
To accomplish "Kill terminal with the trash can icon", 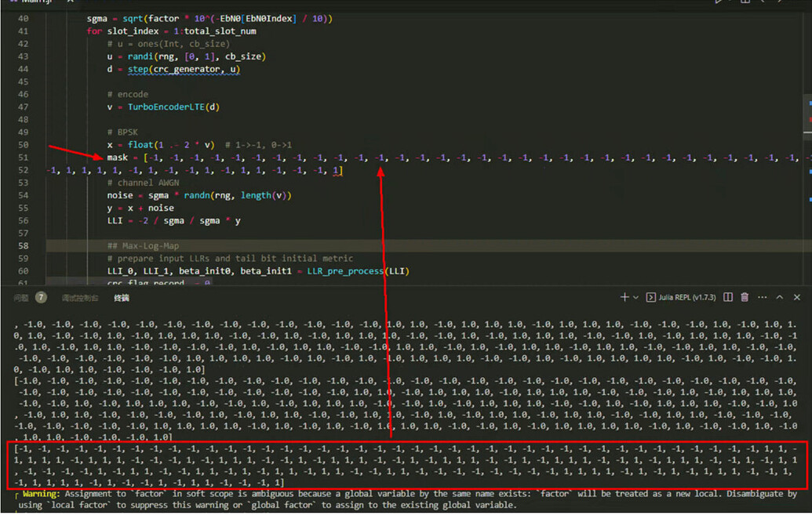I will 745,297.
